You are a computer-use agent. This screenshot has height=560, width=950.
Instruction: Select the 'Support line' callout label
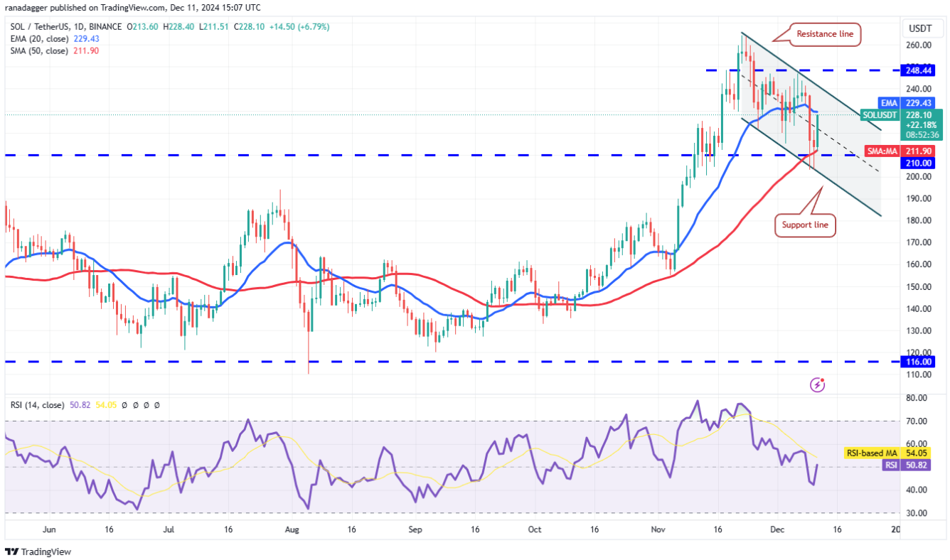coord(805,225)
